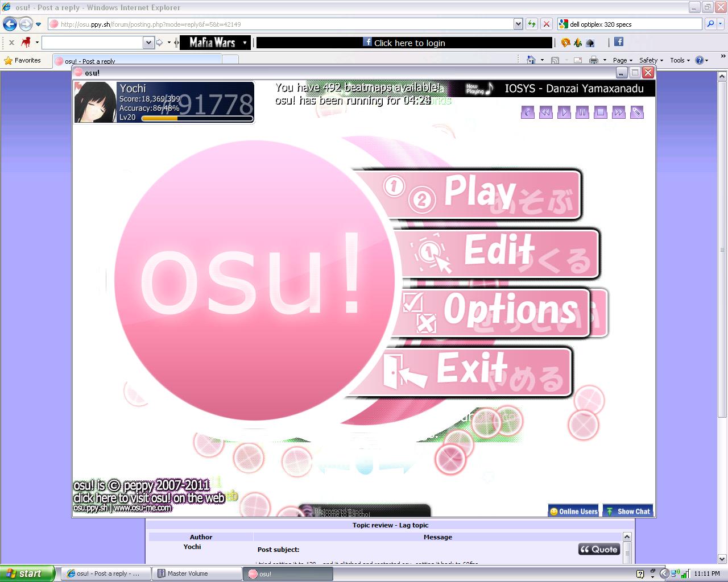This screenshot has width=728, height=582.
Task: Click the big pink osu! logo circle
Action: tap(255, 281)
